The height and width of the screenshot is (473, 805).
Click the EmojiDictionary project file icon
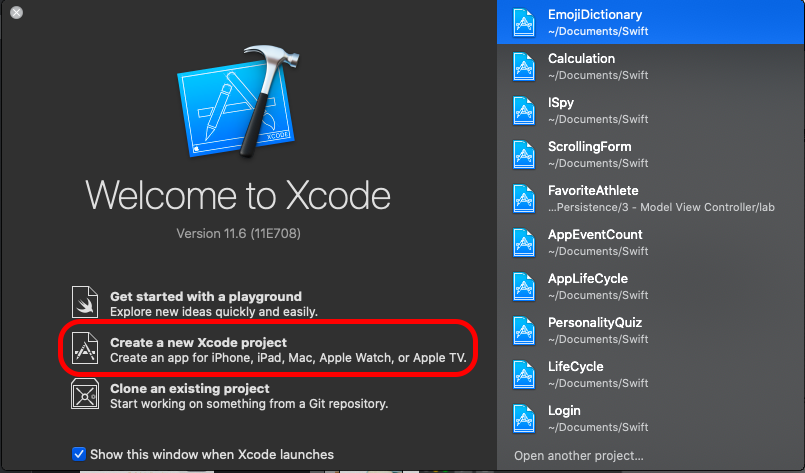coord(524,23)
